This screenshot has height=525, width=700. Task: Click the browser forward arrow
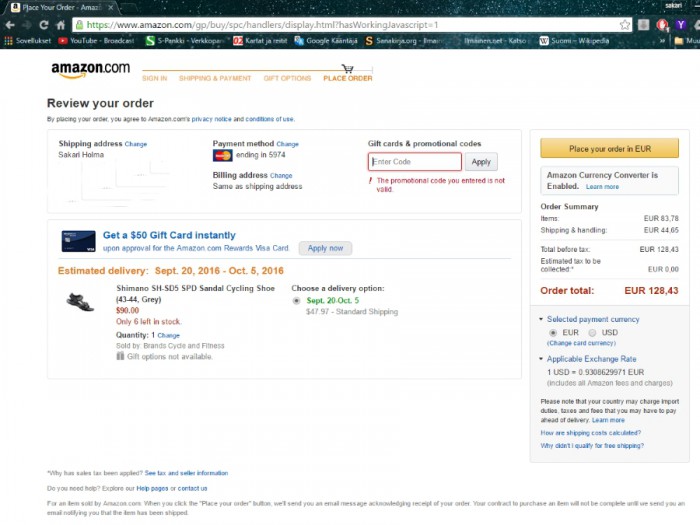[x=26, y=25]
